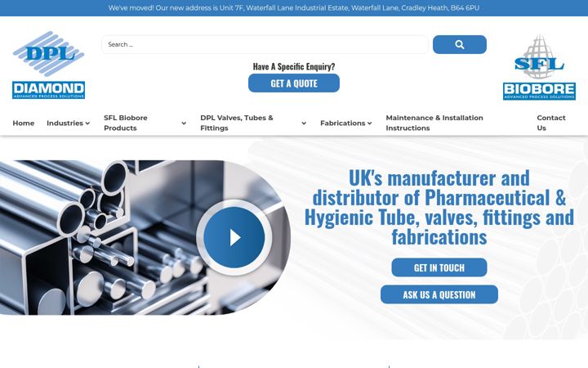Viewport: 588px width, 368px height.
Task: Click the Get A Quote button
Action: pyautogui.click(x=294, y=83)
